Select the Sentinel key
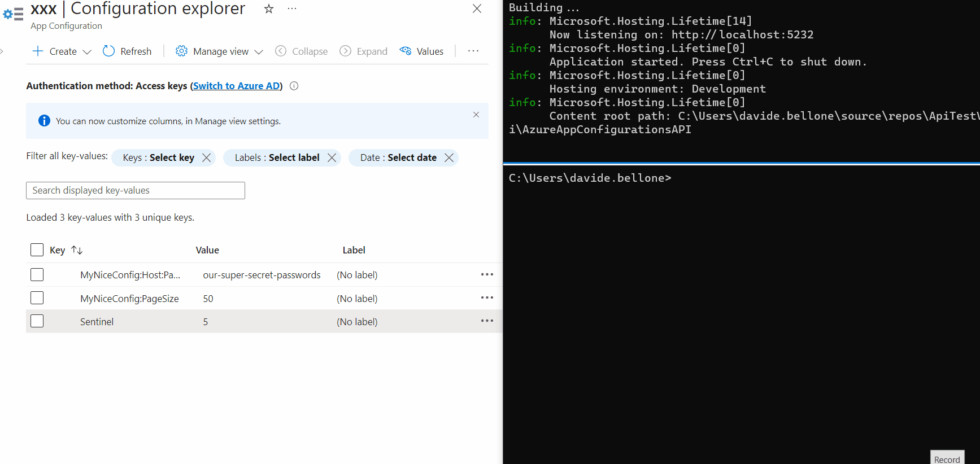The height and width of the screenshot is (464, 980). pyautogui.click(x=97, y=322)
